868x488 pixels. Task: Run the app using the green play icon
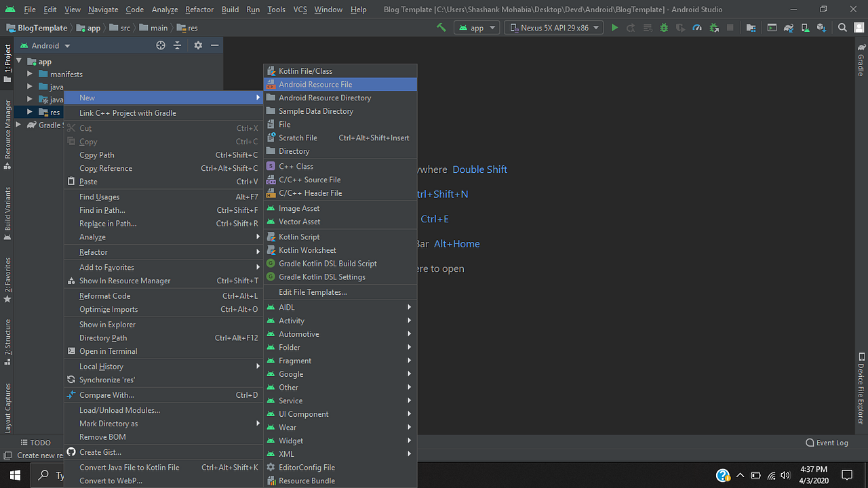point(615,27)
